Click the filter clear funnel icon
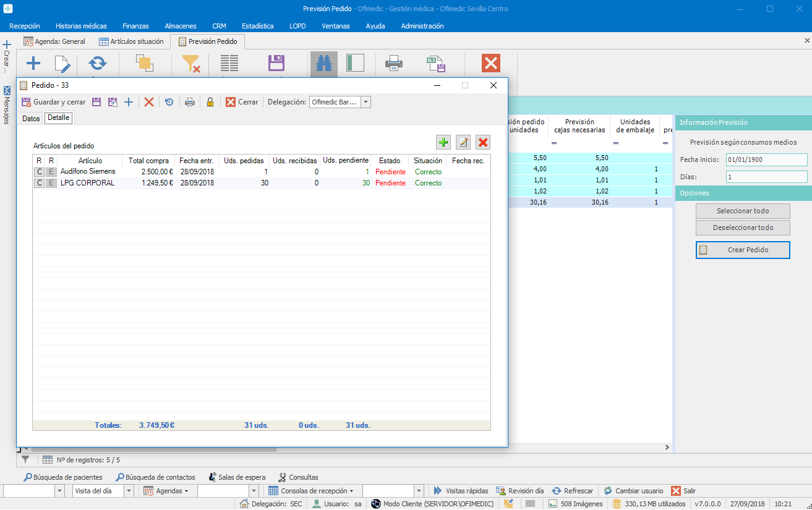The image size is (812, 510). coord(190,64)
